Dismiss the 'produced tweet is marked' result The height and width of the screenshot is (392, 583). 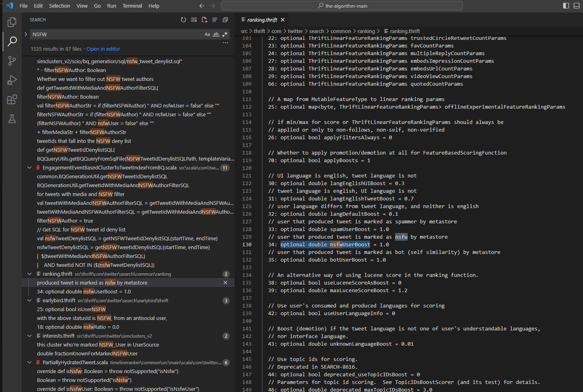pyautogui.click(x=225, y=282)
